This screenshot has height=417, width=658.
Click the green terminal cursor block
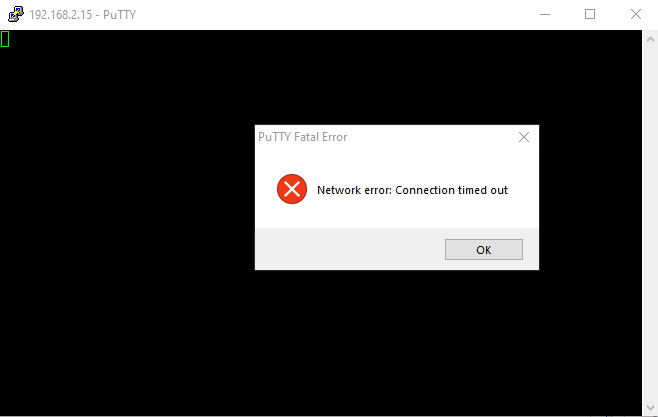[x=5, y=39]
